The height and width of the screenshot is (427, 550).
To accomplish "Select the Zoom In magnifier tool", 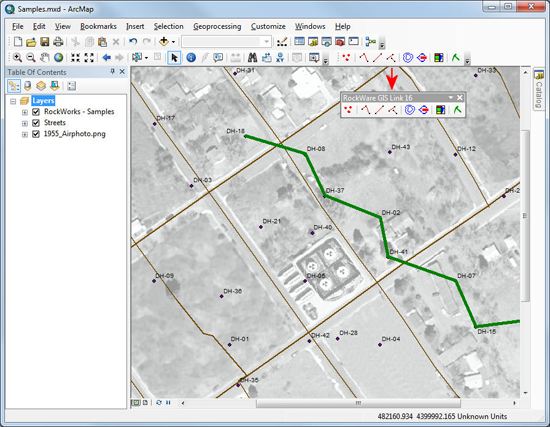I will point(17,58).
